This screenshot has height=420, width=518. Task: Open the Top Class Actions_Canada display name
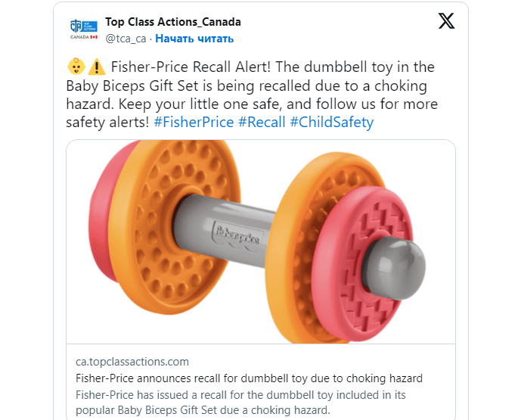coord(173,22)
